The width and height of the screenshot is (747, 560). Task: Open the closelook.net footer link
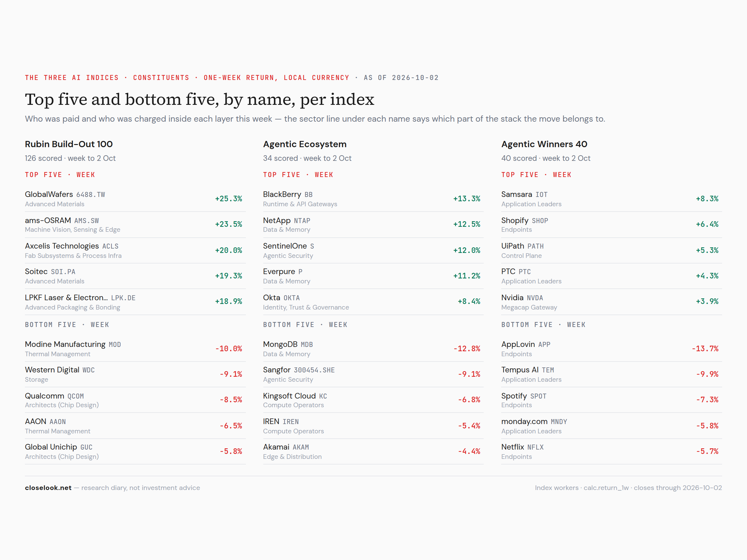48,488
